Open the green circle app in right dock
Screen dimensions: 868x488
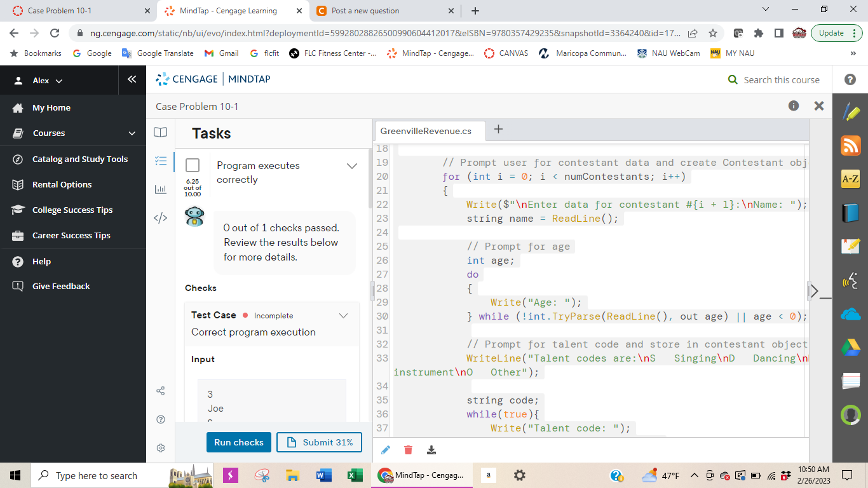(x=850, y=415)
